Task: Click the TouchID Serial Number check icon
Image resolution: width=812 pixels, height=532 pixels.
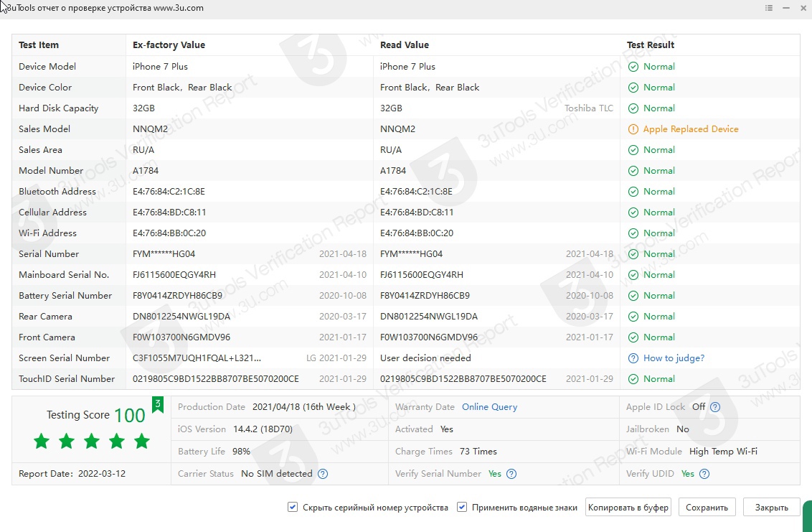Action: coord(633,379)
